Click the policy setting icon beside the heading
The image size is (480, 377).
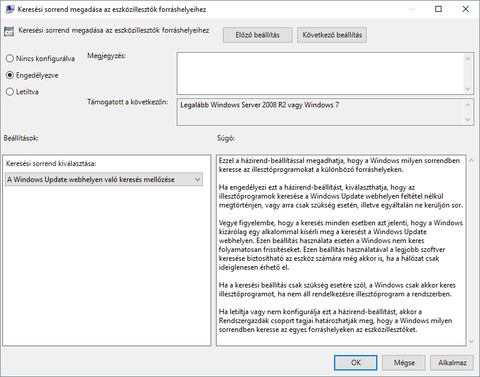click(9, 31)
